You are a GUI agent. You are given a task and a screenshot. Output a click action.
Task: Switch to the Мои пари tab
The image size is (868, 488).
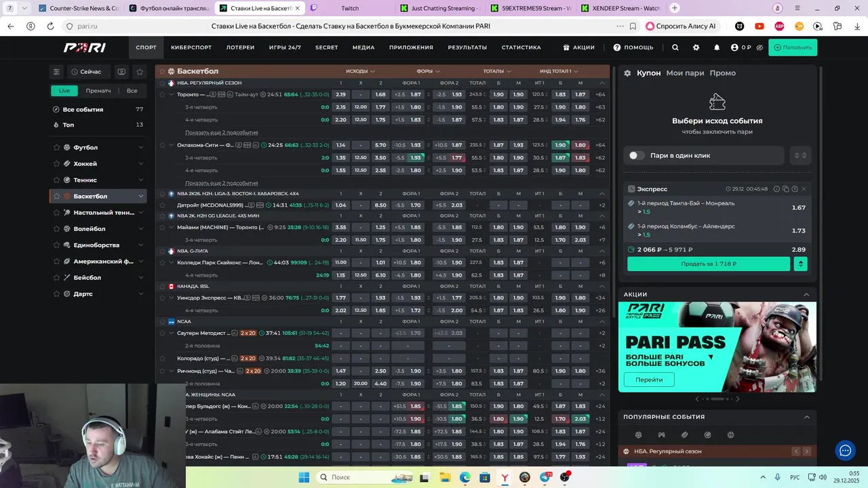[x=685, y=73]
